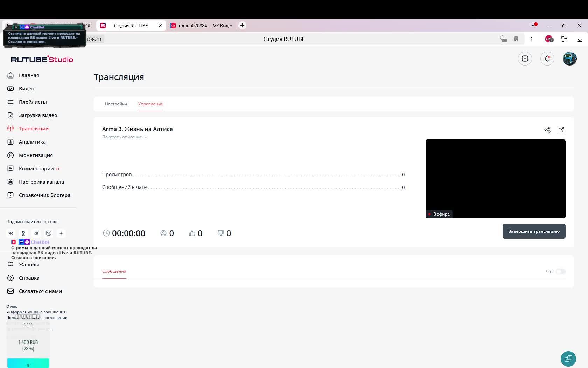The height and width of the screenshot is (368, 588).
Task: Open the support chat widget
Action: [568, 359]
